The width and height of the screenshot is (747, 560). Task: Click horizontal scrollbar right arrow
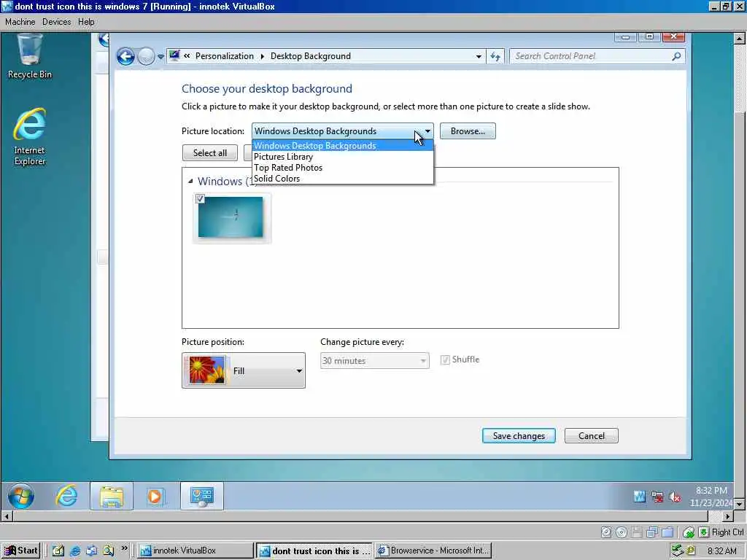[727, 516]
